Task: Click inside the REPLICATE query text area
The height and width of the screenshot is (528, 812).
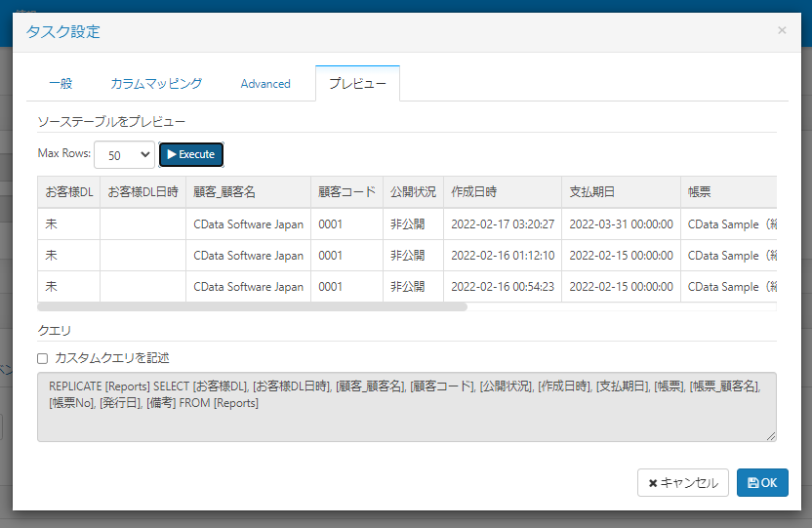Action: 407,407
